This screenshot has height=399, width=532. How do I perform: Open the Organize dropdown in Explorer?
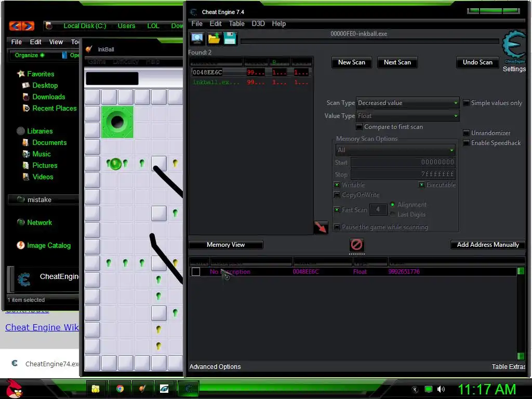click(30, 55)
